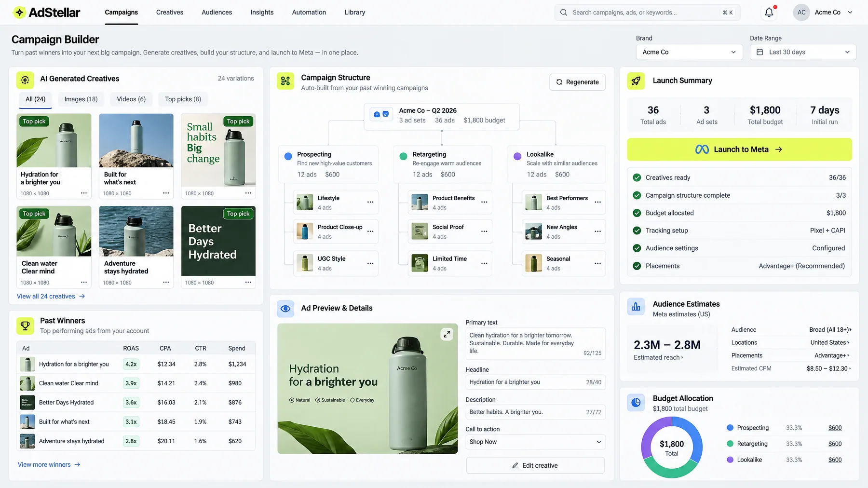Open options for Social Proof ad group

pos(484,231)
